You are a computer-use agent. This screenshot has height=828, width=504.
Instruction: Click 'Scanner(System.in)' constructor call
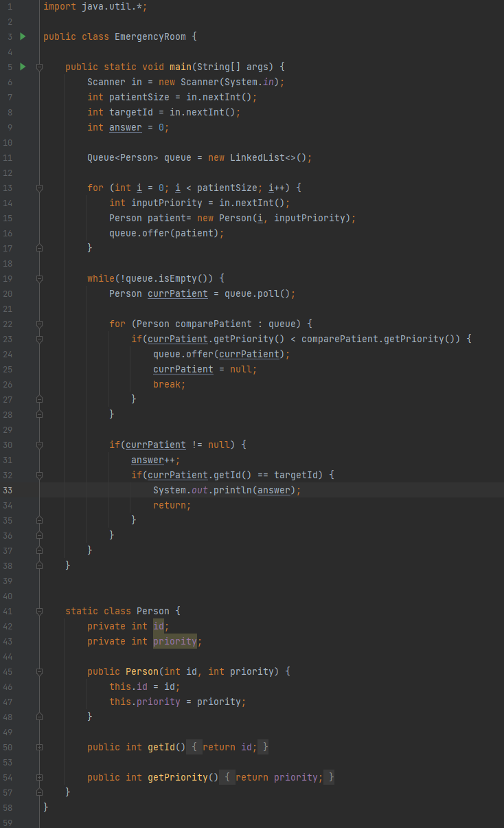click(x=230, y=82)
